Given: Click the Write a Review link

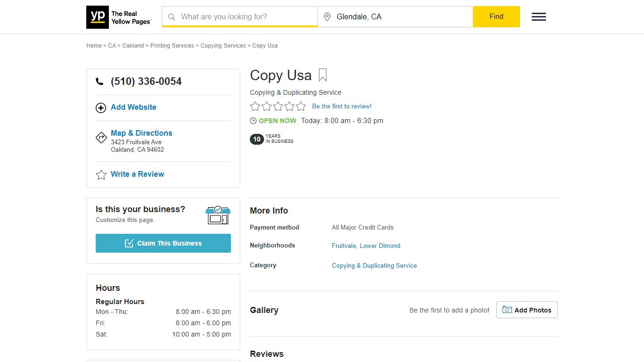Looking at the screenshot, I should pos(137,174).
